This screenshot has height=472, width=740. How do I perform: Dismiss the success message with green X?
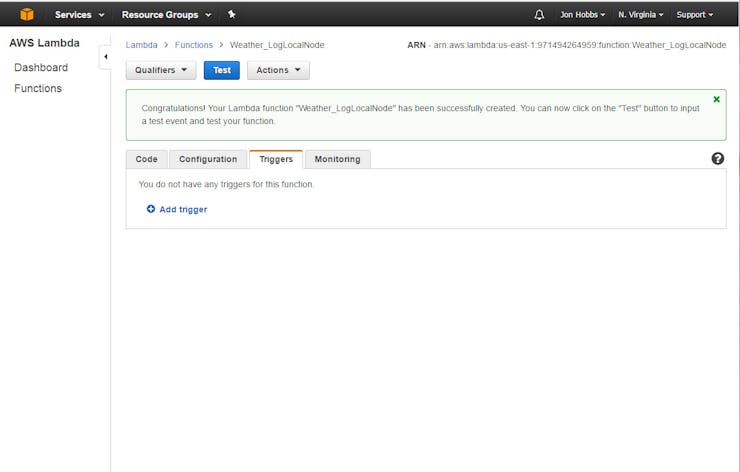(716, 99)
